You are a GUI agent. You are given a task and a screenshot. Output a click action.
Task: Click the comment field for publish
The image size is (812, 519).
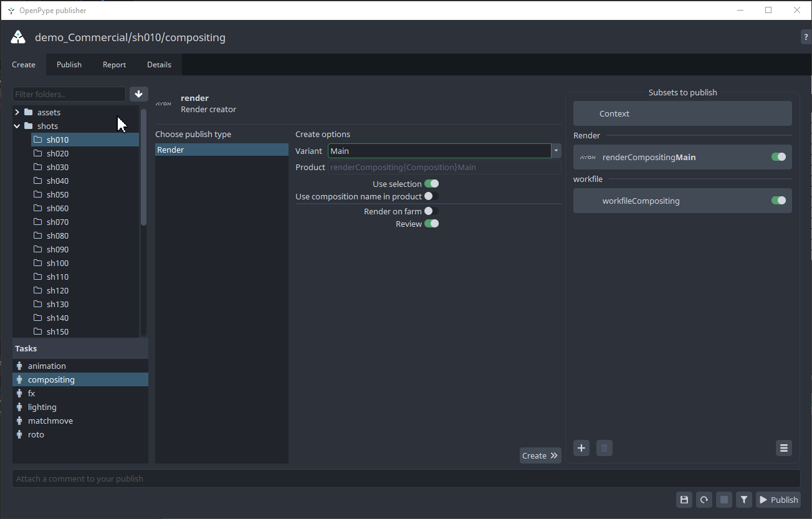[x=406, y=479]
